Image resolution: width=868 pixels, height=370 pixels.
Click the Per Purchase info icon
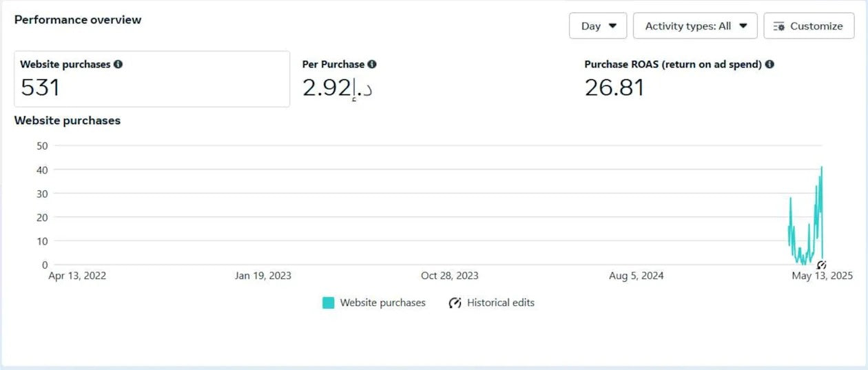tap(372, 64)
